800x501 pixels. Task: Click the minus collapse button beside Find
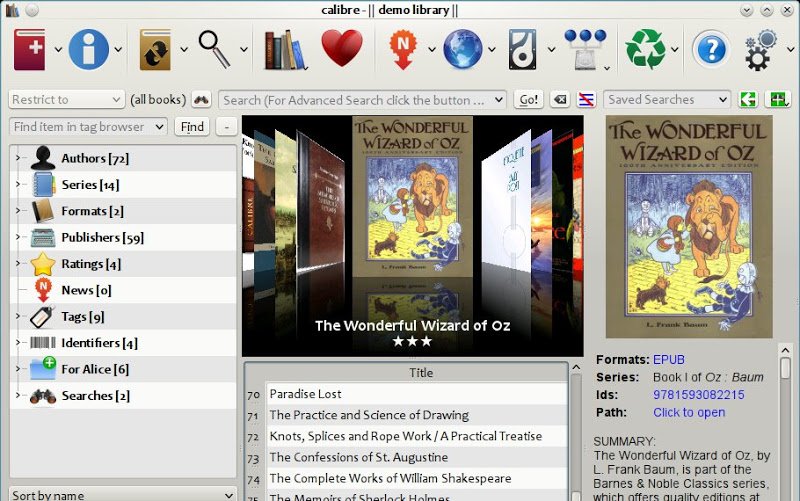click(227, 127)
